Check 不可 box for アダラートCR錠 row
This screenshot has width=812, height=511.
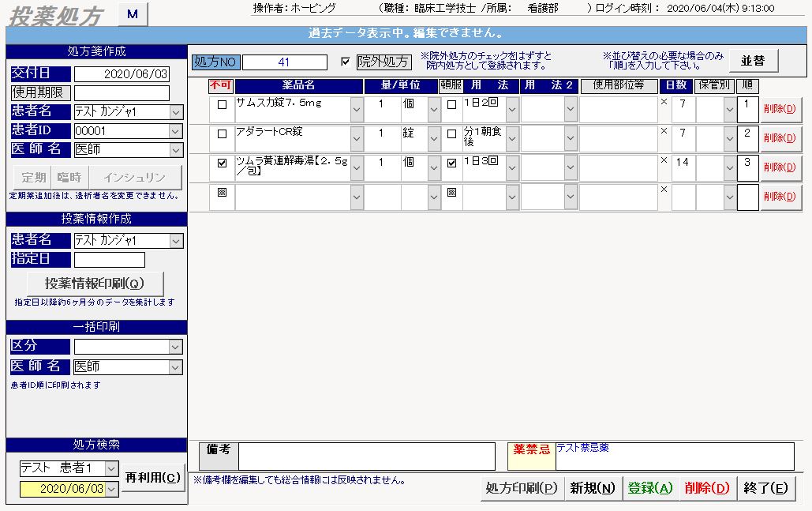point(223,133)
